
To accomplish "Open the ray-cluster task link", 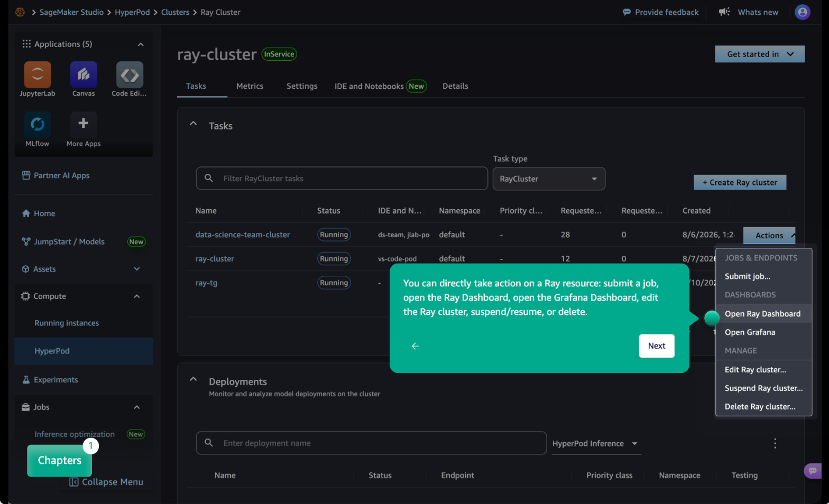I will point(215,259).
